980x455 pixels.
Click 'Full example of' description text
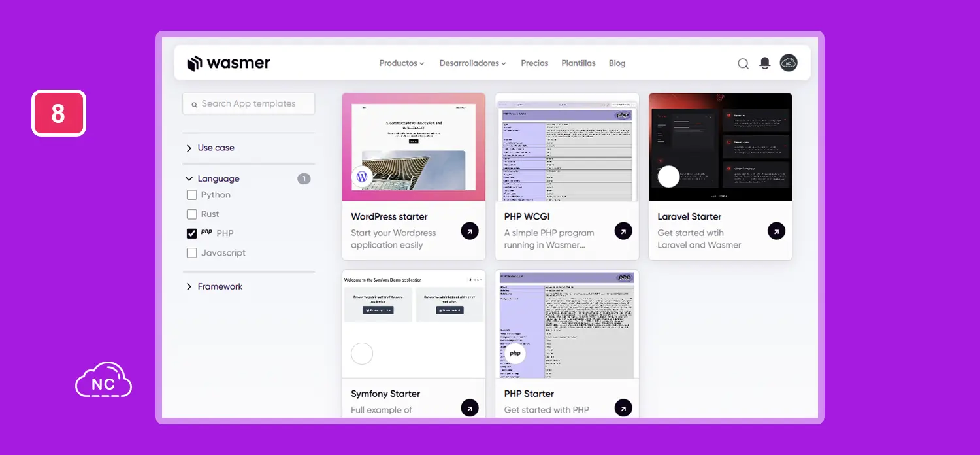pyautogui.click(x=382, y=410)
